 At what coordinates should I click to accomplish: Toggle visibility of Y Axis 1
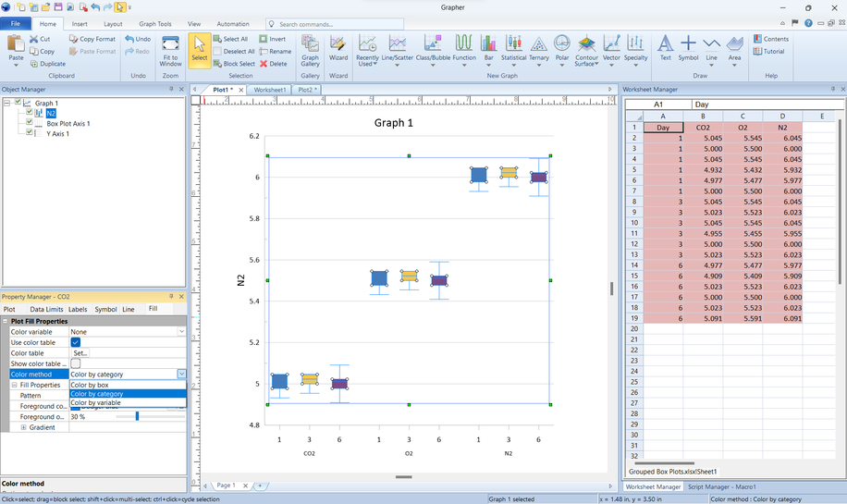click(30, 133)
